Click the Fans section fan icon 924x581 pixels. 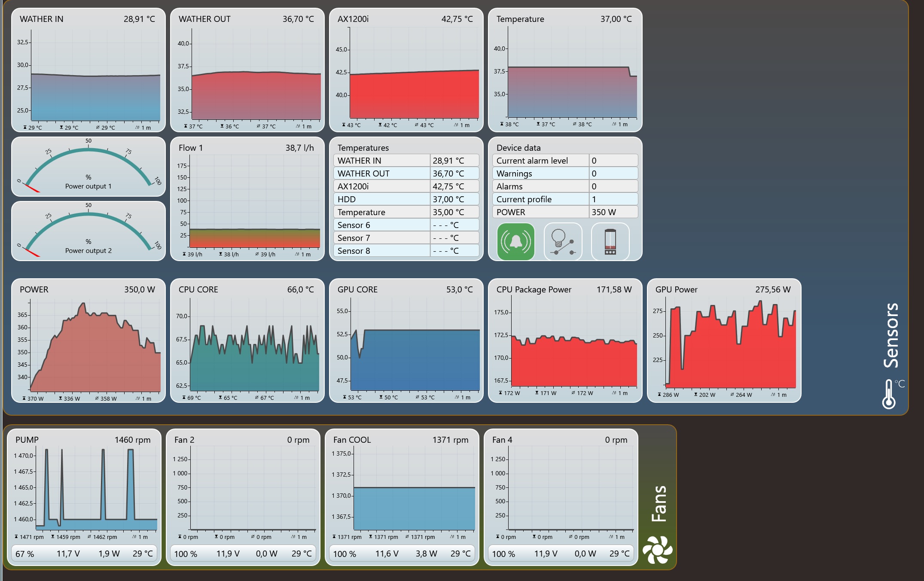tap(657, 550)
